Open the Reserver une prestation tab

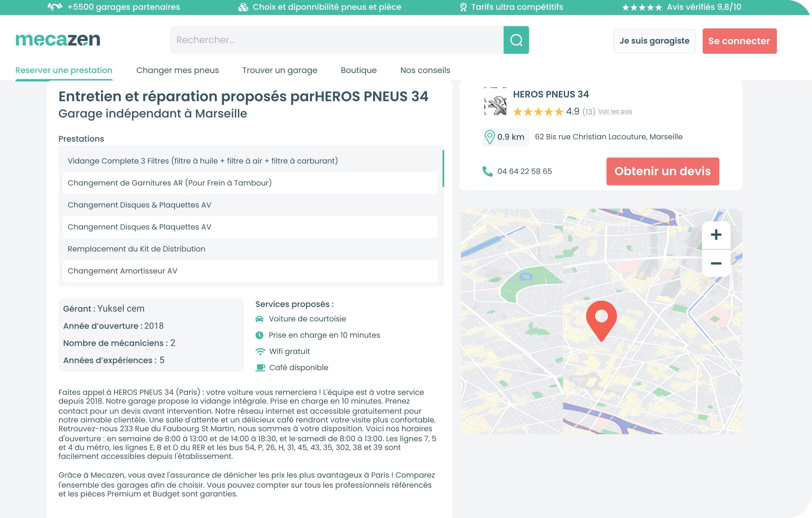tap(64, 70)
